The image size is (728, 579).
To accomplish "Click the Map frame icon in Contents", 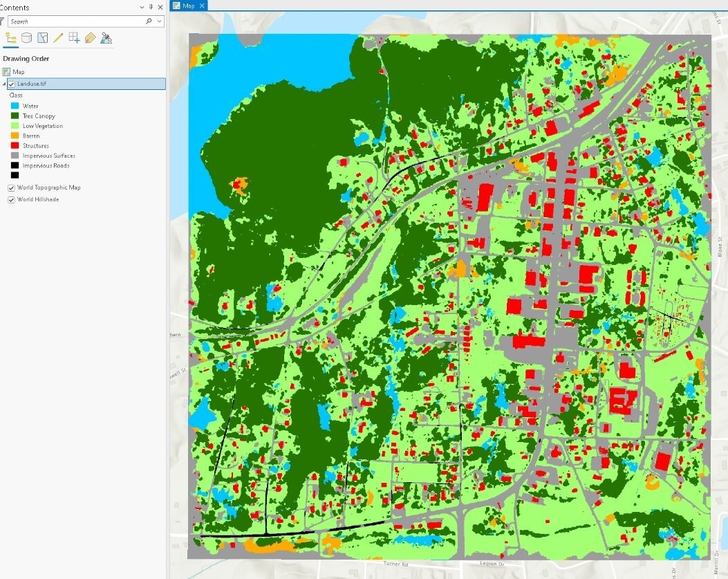I will [x=6, y=71].
